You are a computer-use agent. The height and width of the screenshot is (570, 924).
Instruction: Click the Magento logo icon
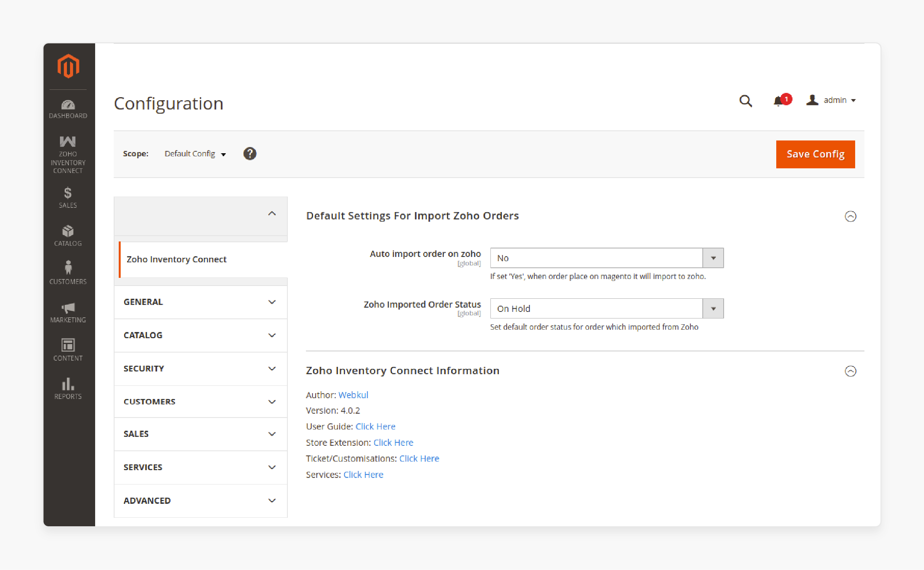tap(68, 66)
